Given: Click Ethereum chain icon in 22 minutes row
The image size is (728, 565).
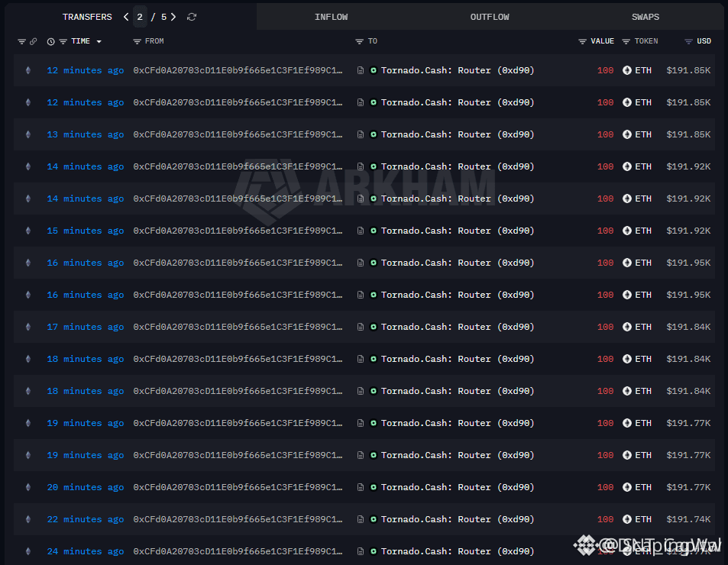Looking at the screenshot, I should 28,519.
